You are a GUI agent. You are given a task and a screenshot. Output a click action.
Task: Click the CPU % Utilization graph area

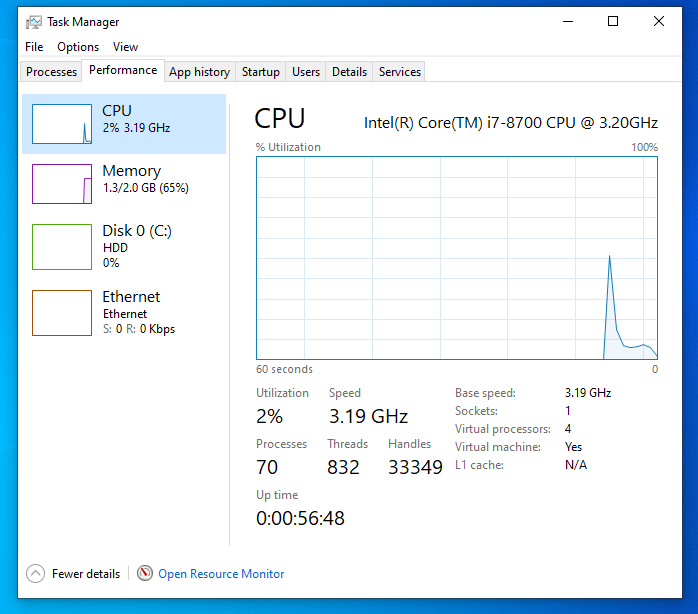457,257
